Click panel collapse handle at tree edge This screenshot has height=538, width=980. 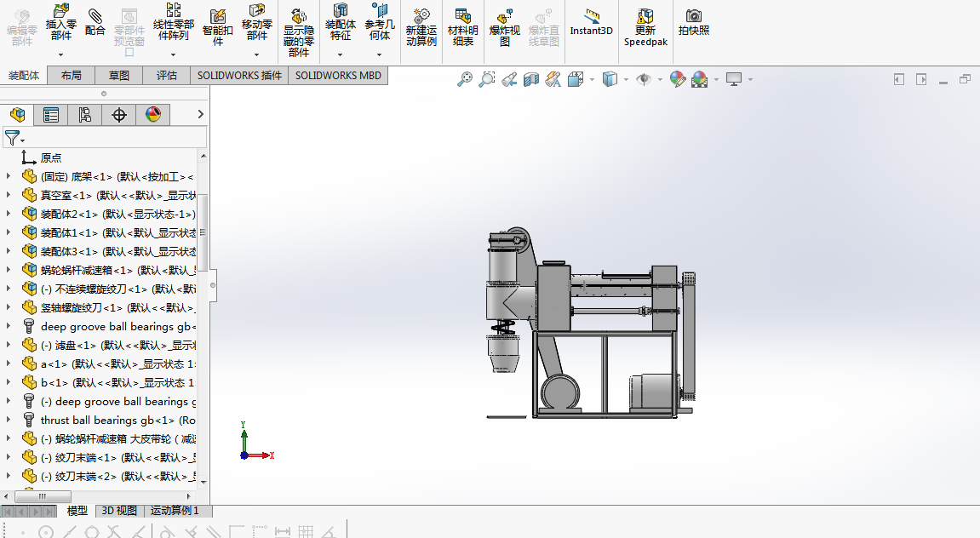(x=213, y=285)
